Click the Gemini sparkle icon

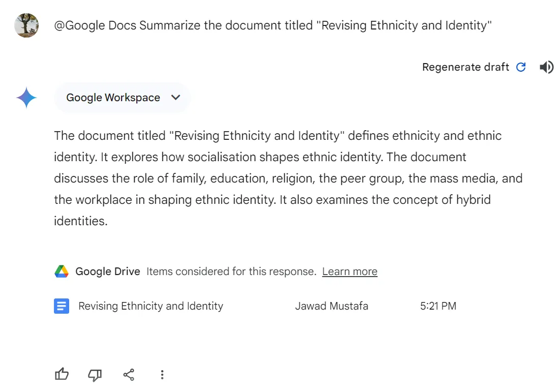tap(26, 98)
